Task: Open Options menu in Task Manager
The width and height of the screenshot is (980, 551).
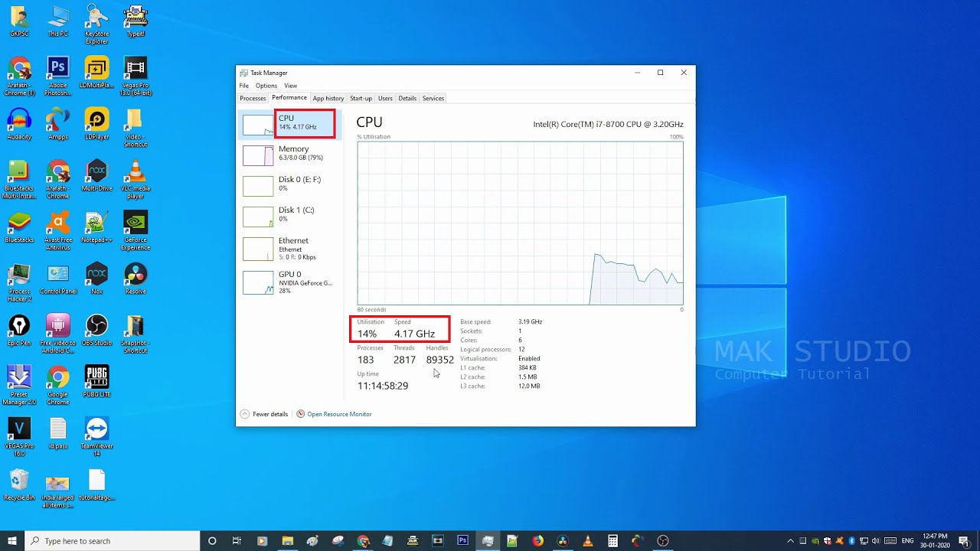Action: point(266,86)
